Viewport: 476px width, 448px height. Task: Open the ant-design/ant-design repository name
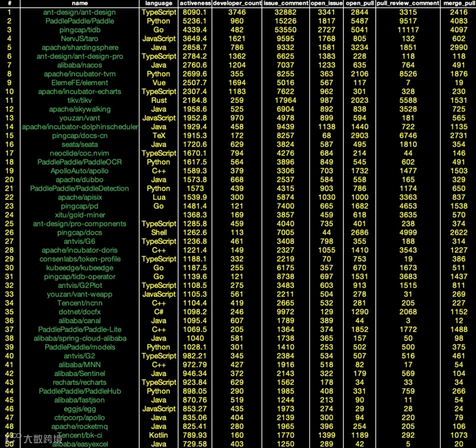tap(80, 12)
